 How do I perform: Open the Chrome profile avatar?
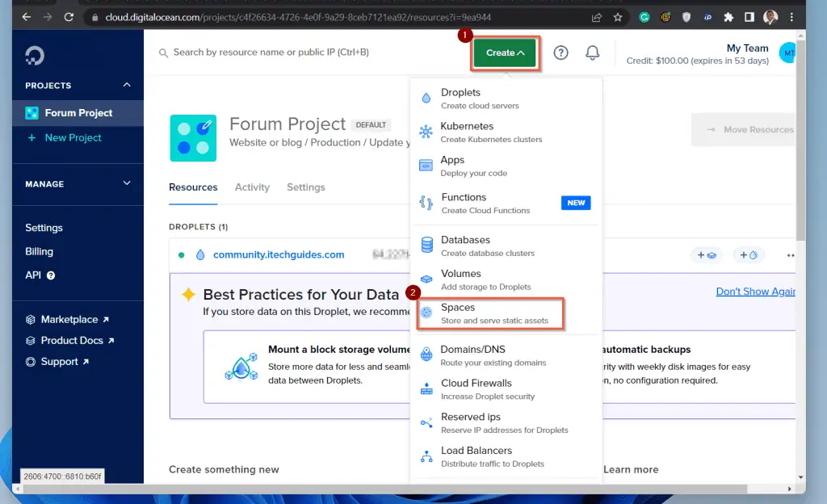tap(770, 18)
